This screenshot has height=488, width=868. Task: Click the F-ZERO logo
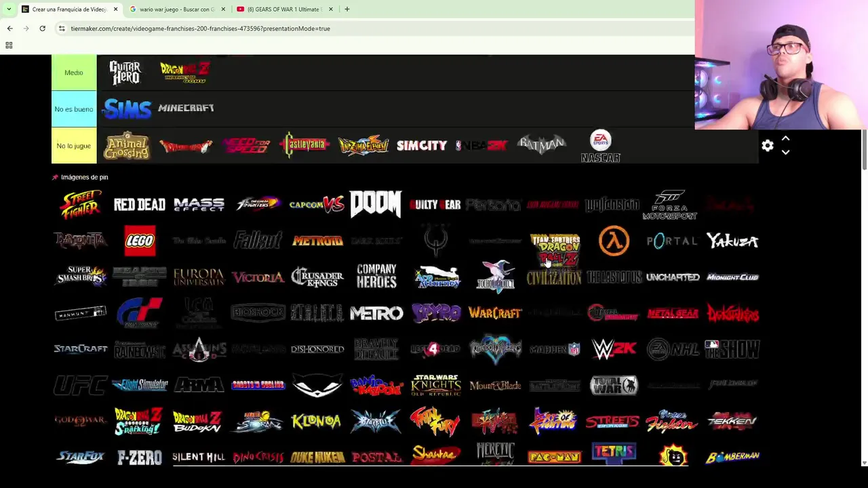pos(140,457)
